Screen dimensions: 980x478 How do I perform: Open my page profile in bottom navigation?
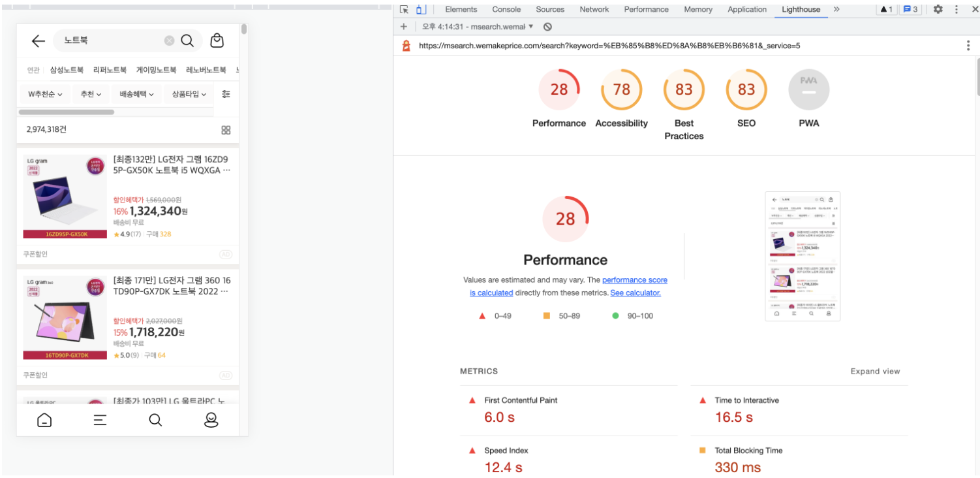pyautogui.click(x=211, y=421)
